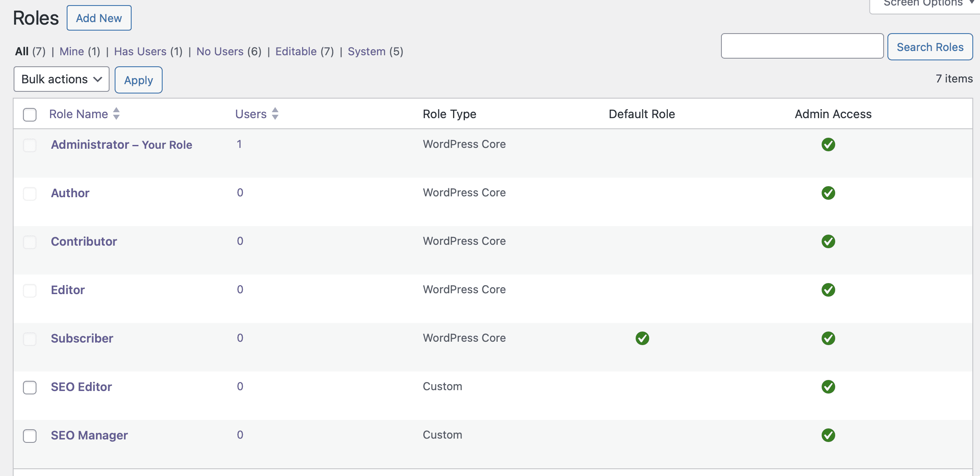The image size is (980, 476).
Task: Show only System roles filter
Action: [x=366, y=51]
